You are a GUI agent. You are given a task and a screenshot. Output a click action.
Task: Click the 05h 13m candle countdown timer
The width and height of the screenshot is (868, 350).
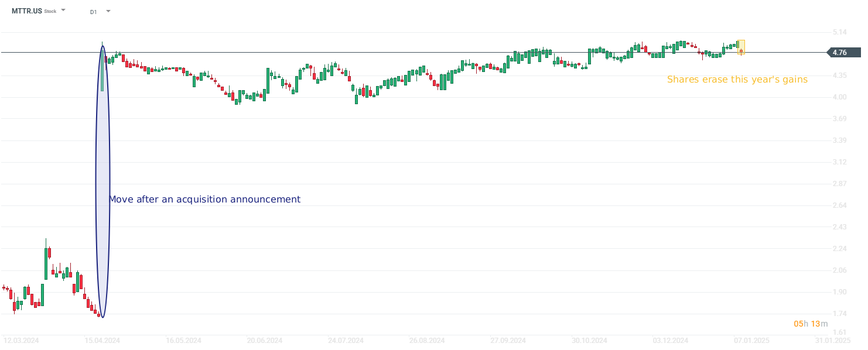pos(811,324)
